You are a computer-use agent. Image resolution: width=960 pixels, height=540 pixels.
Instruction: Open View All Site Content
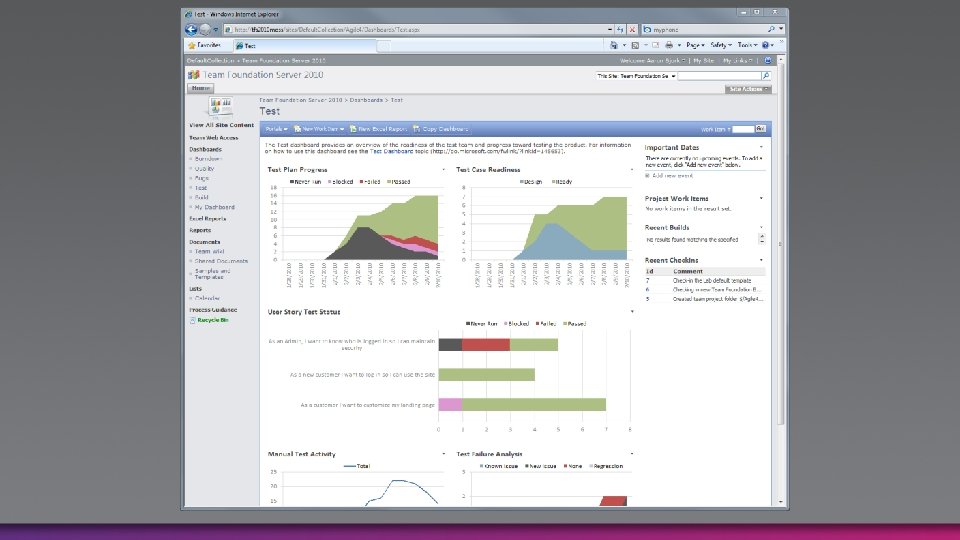pyautogui.click(x=221, y=125)
